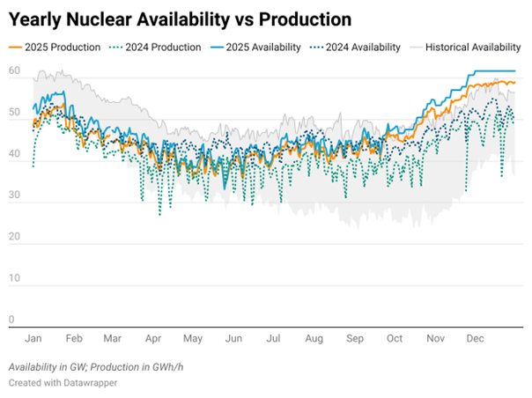Click the Jan label on the x-axis
The height and width of the screenshot is (398, 532).
pos(32,338)
